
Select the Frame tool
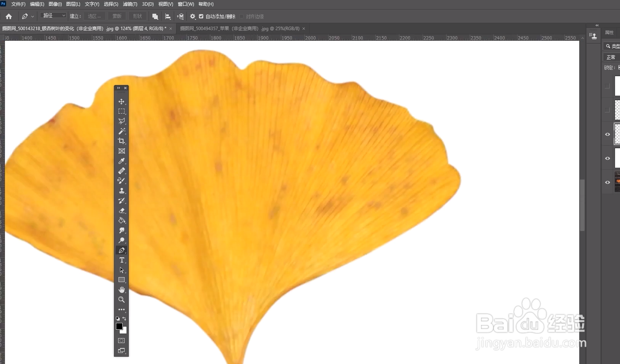pyautogui.click(x=122, y=151)
